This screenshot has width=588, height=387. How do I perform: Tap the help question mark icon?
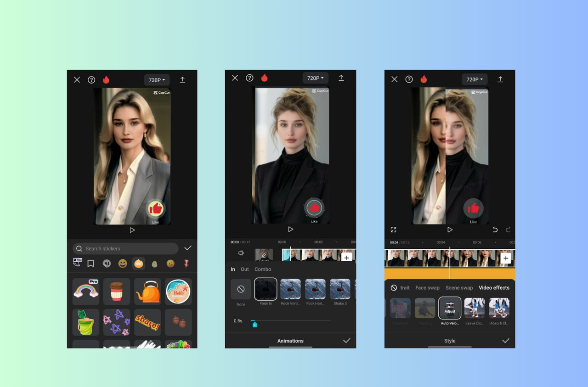click(91, 79)
